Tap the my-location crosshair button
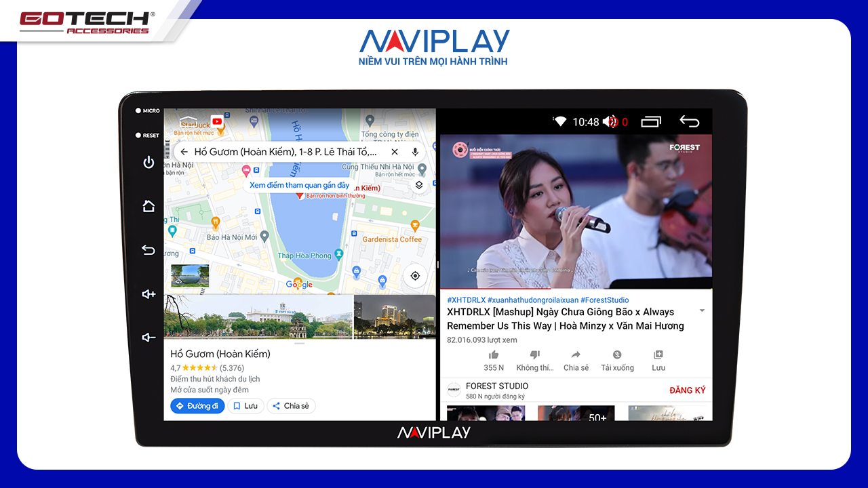Screen dimensions: 868x488 click(x=415, y=276)
